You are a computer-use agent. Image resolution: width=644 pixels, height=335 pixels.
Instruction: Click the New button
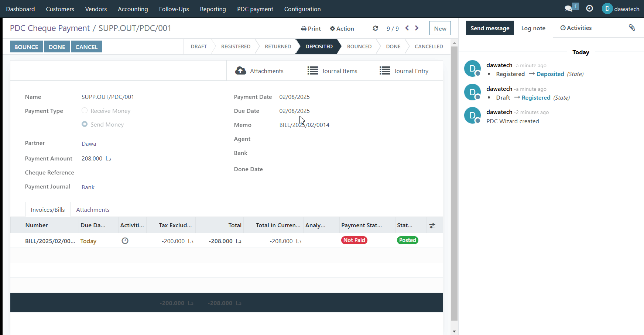(440, 28)
